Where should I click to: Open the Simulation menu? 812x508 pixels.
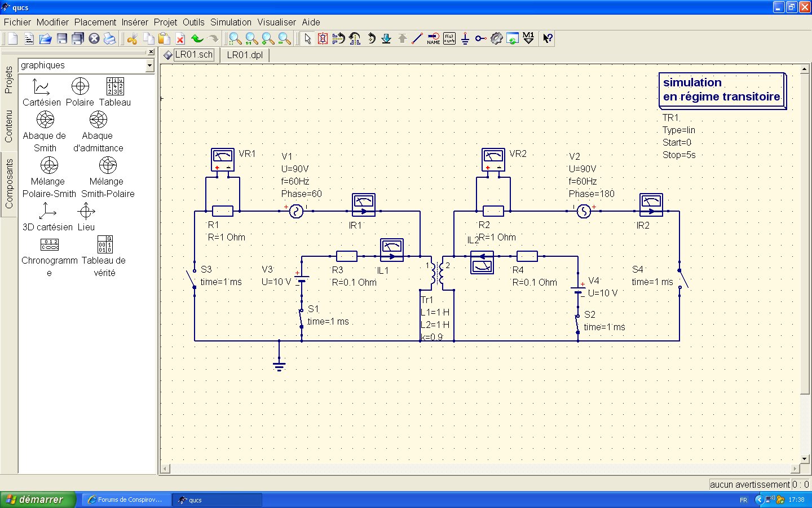pyautogui.click(x=231, y=22)
